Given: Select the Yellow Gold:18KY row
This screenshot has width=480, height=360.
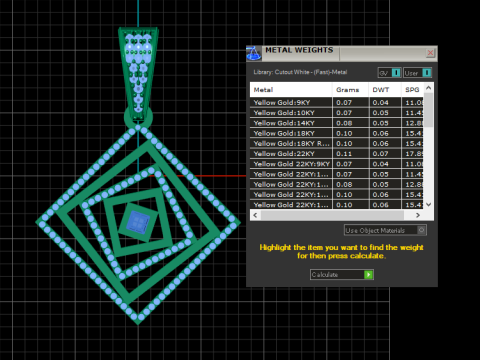Looking at the screenshot, I should pyautogui.click(x=337, y=133).
